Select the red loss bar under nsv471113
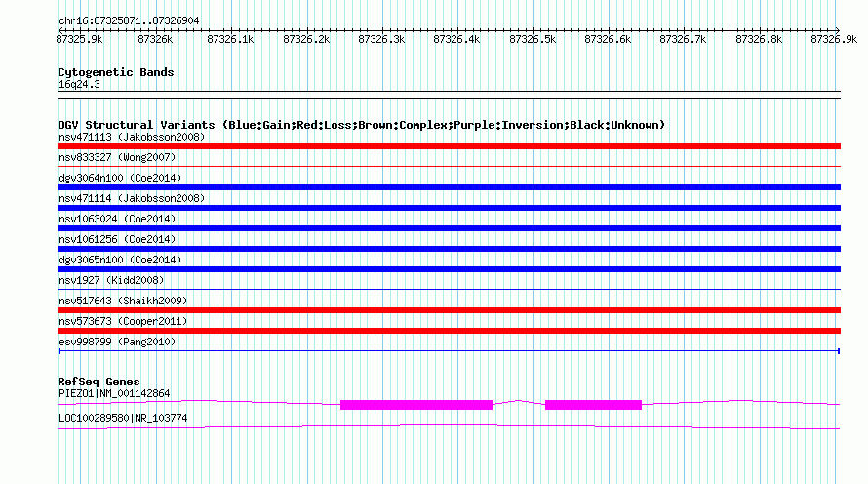Image resolution: width=868 pixels, height=484 pixels. coord(449,146)
